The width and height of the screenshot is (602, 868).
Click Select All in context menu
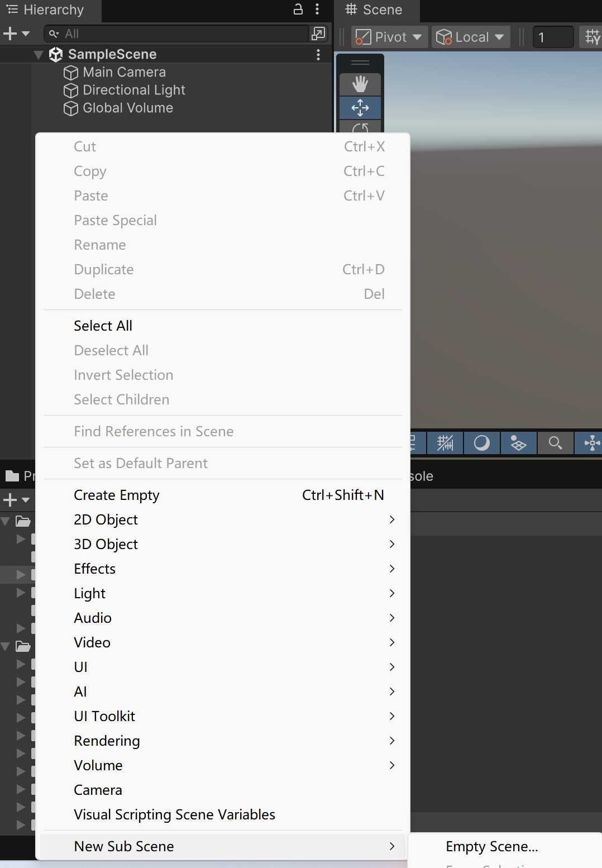(x=103, y=326)
